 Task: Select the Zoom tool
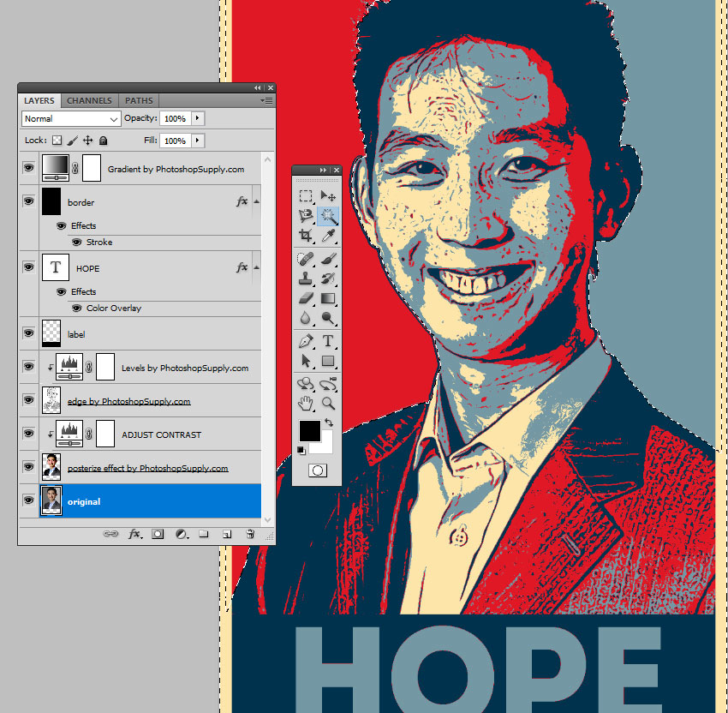pos(328,403)
